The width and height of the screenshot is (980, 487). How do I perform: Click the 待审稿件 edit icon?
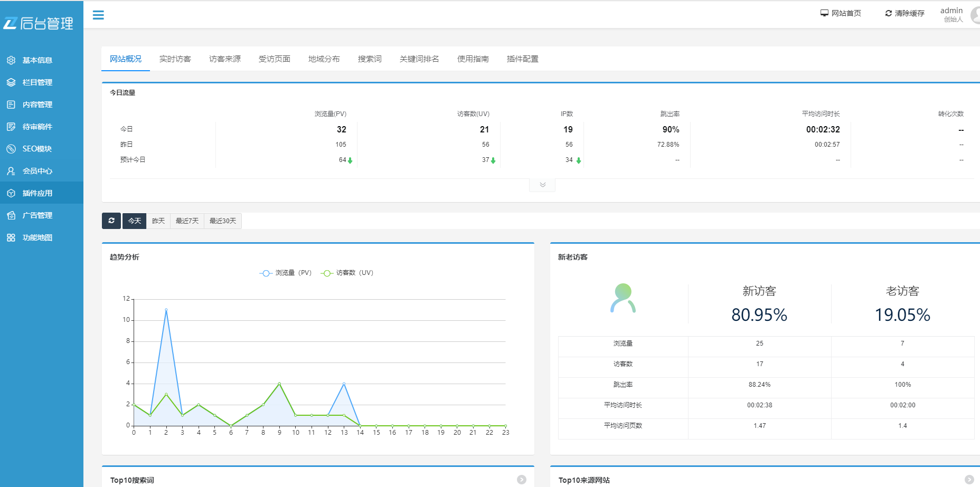coord(11,127)
